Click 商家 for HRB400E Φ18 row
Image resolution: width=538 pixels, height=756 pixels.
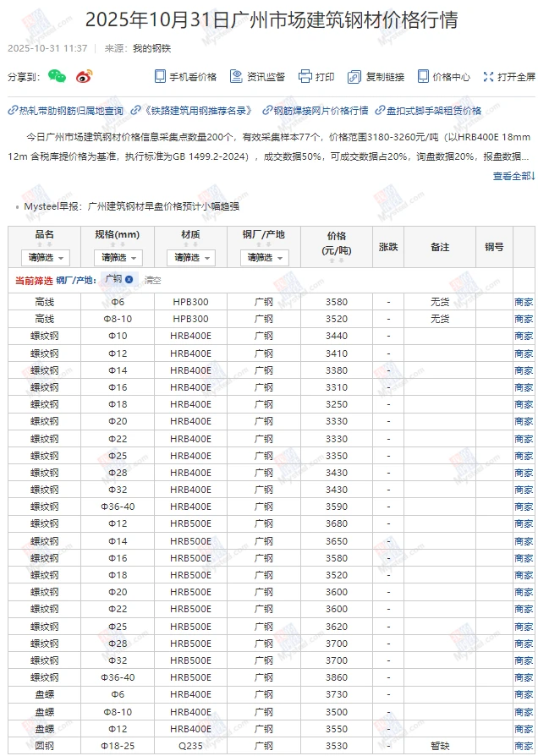[x=524, y=404]
